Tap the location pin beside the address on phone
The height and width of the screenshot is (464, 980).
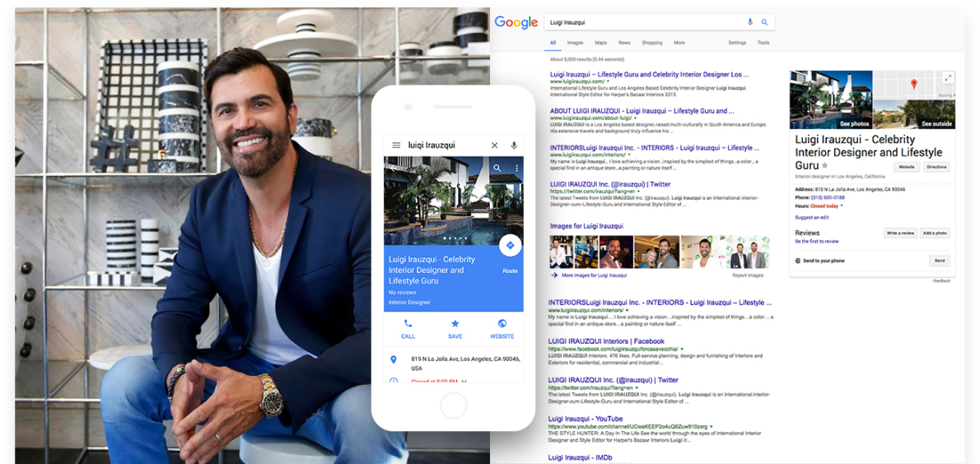click(x=393, y=360)
